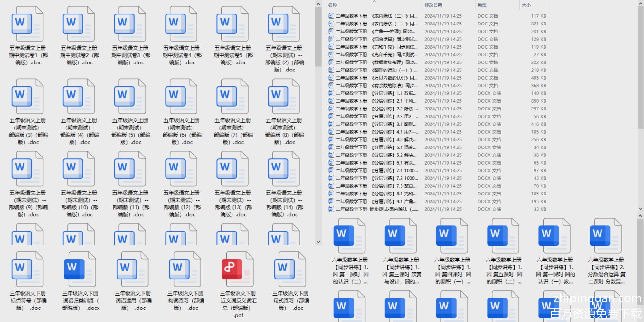Select the 圆 第二课时 document icon
The image size is (644, 322).
(349, 236)
